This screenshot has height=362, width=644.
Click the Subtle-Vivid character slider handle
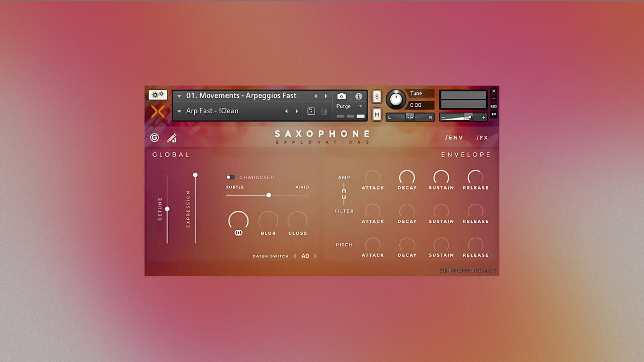[x=268, y=195]
